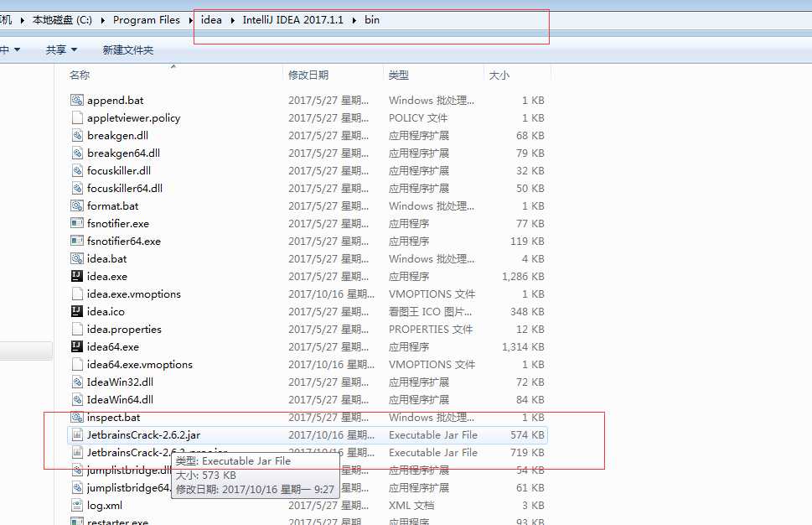Click 新建文件夹 to create a new folder
Screen dimensions: 812x525
pyautogui.click(x=128, y=49)
